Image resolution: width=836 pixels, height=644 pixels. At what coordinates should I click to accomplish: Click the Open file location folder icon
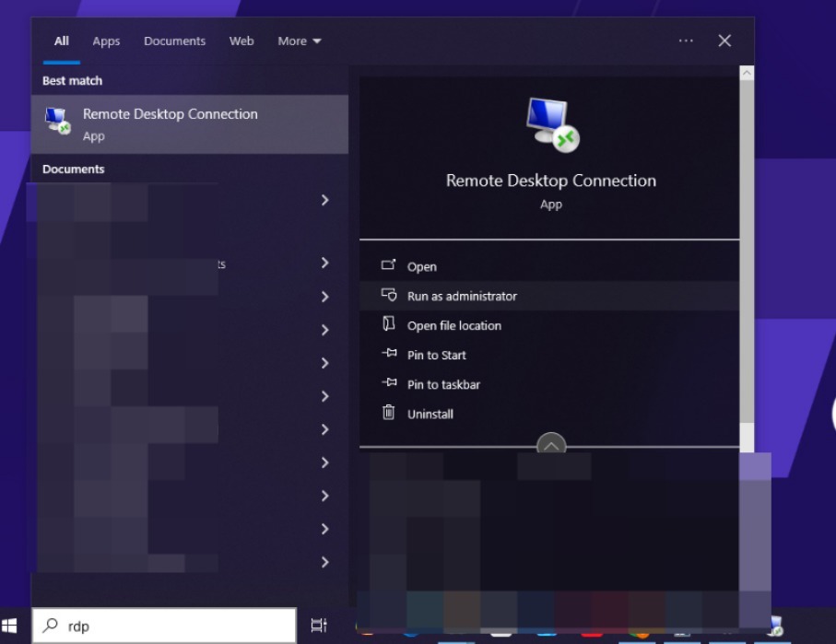click(388, 324)
